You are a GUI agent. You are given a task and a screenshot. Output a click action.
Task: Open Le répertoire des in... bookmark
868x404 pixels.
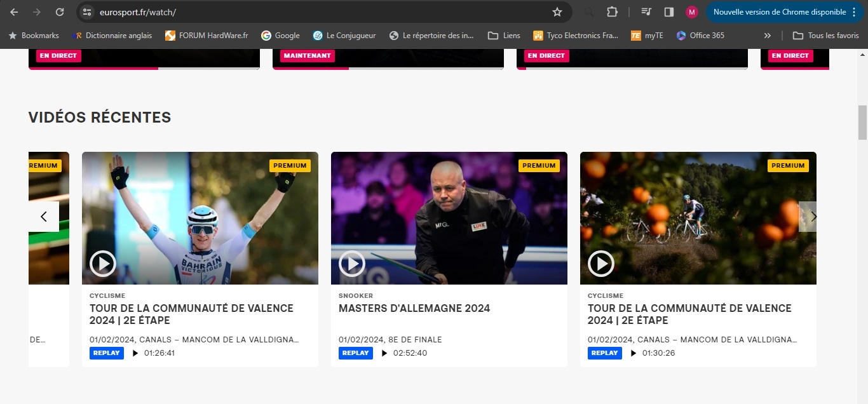pyautogui.click(x=431, y=36)
